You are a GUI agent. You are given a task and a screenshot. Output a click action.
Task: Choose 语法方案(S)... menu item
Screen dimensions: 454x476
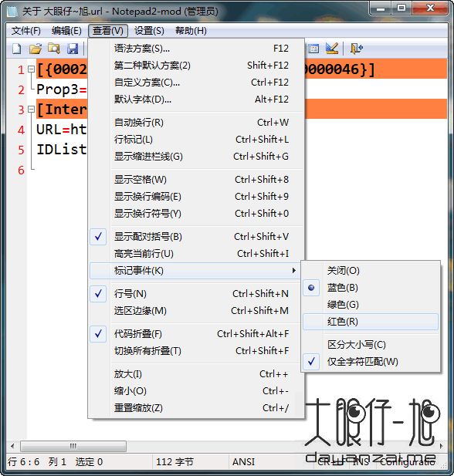click(x=197, y=49)
